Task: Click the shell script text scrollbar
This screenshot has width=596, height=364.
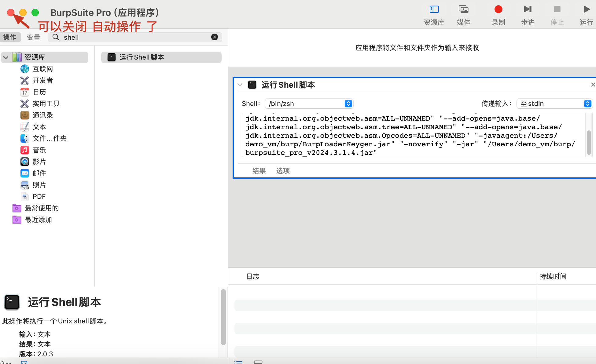Action: point(589,142)
